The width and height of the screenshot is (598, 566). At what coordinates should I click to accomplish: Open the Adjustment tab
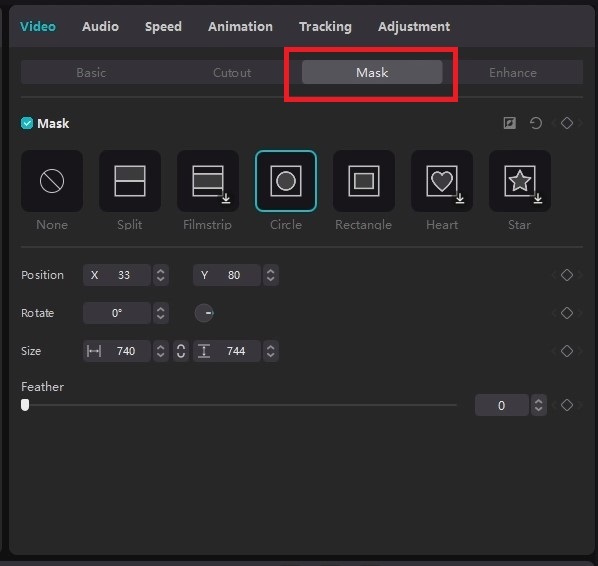tap(414, 27)
